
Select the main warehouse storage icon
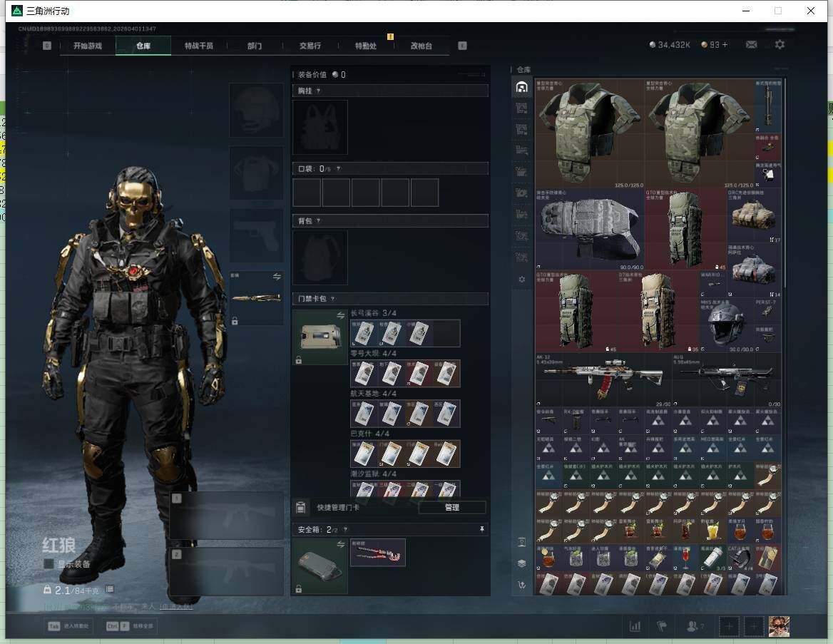pos(521,87)
